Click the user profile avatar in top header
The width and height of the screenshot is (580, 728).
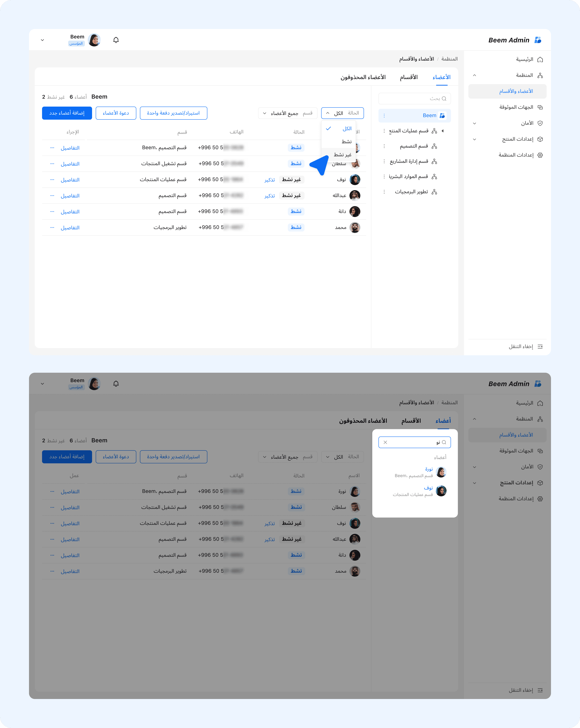point(94,40)
